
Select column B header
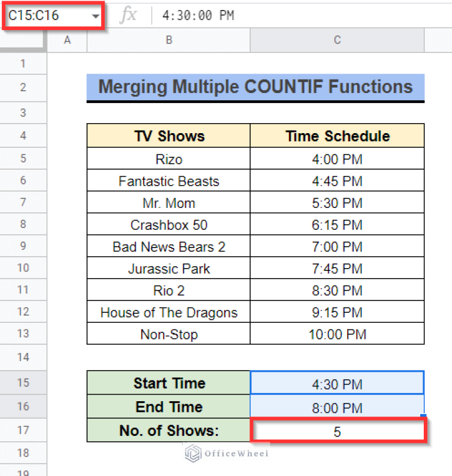point(168,40)
